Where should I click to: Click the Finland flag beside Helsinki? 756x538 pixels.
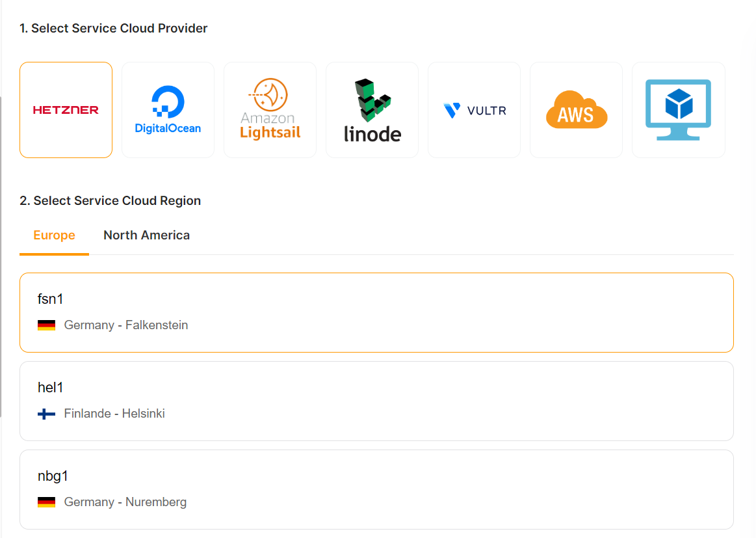pos(46,414)
